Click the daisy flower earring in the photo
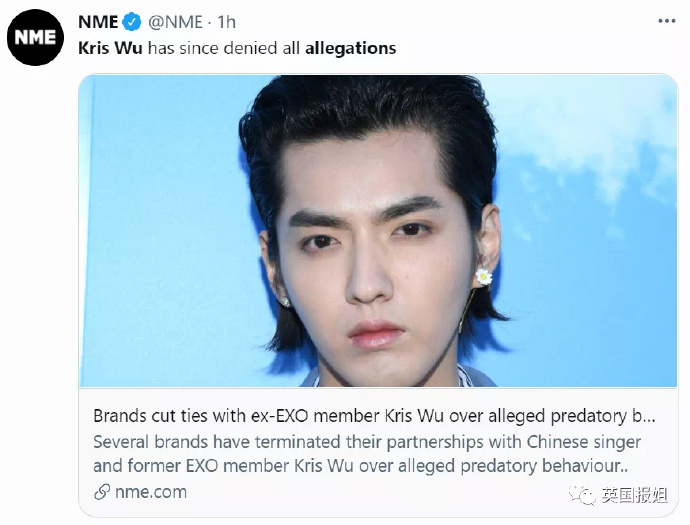Image resolution: width=690 pixels, height=525 pixels. coord(484,277)
